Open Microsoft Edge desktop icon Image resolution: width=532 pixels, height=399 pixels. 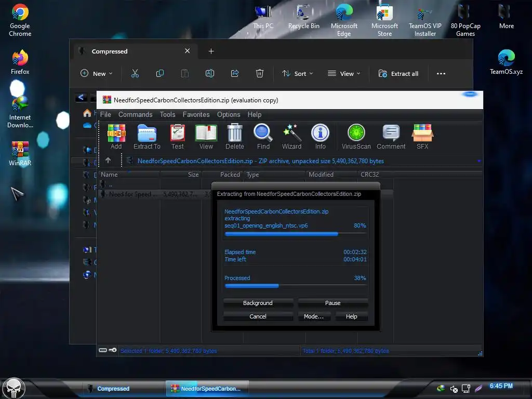pyautogui.click(x=344, y=20)
